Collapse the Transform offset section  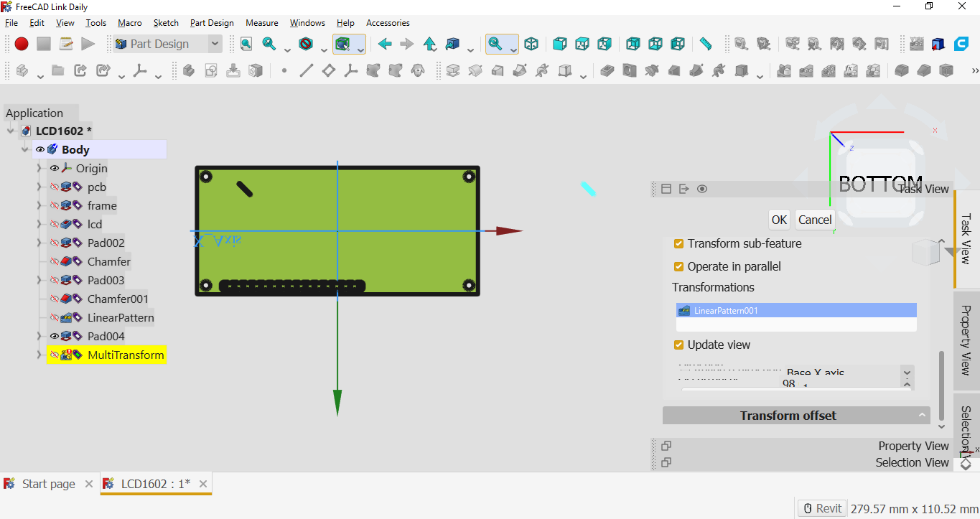923,415
